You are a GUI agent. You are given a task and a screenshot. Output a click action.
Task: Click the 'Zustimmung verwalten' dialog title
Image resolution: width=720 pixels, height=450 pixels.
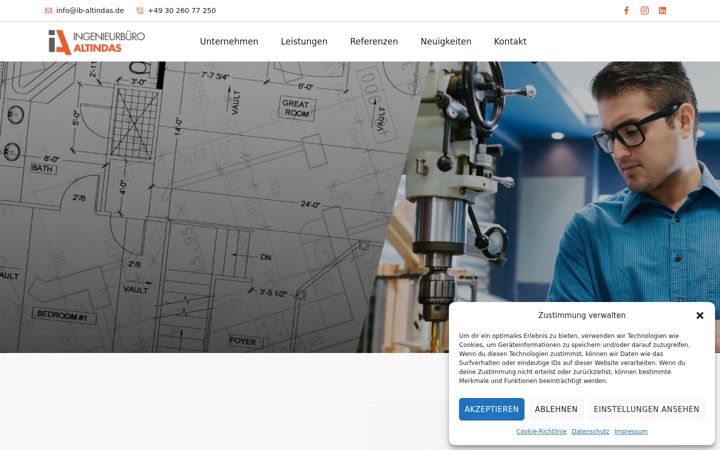[x=582, y=315]
